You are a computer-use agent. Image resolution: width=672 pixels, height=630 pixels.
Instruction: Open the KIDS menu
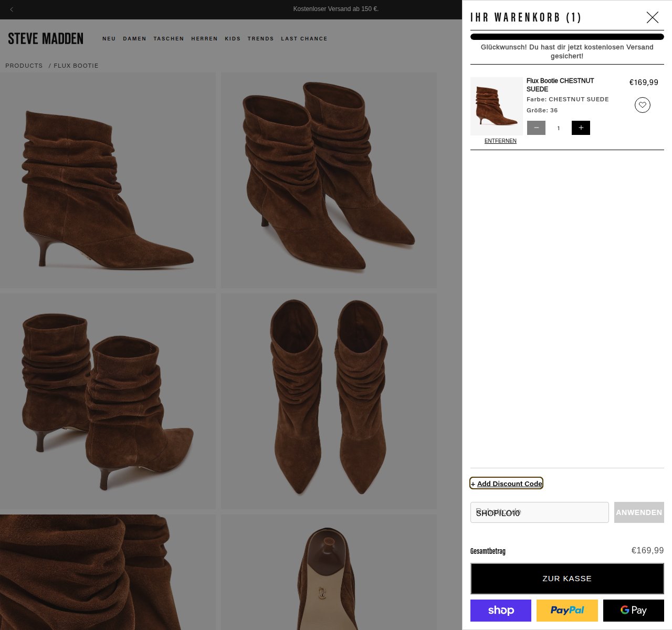click(x=233, y=39)
